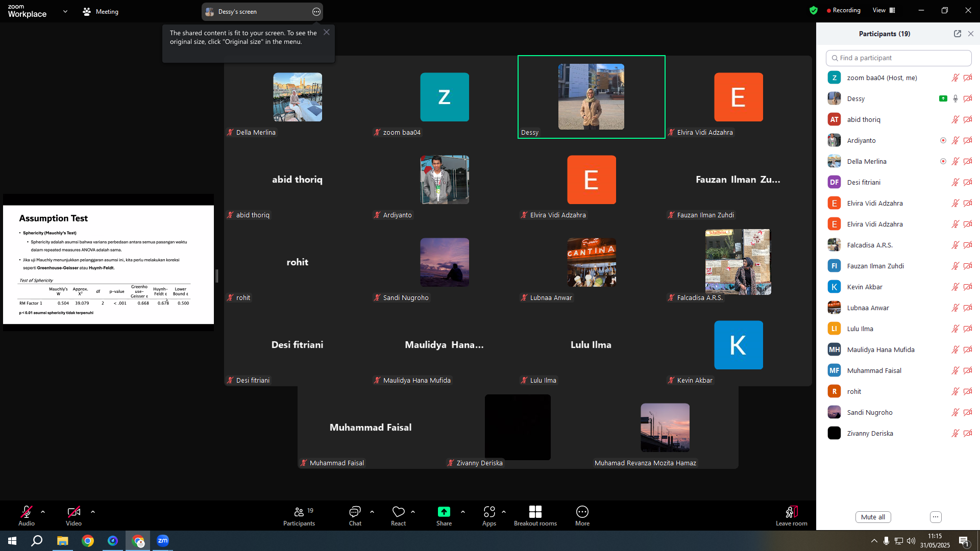Open the Apps icon
The width and height of the screenshot is (980, 551).
[489, 512]
